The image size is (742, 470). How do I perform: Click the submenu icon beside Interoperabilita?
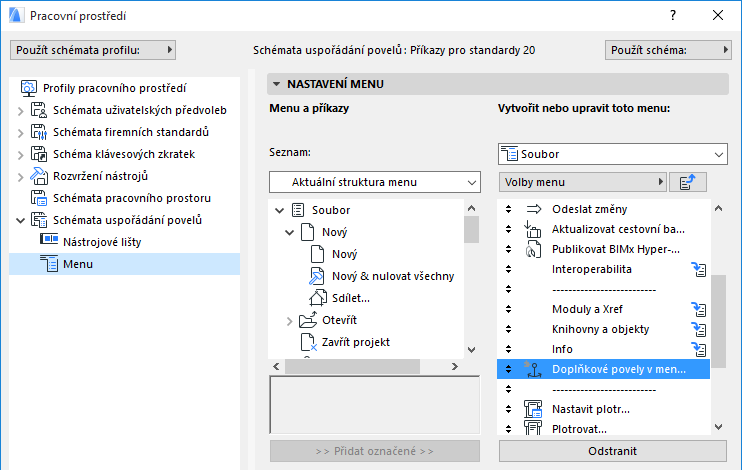click(x=700, y=269)
